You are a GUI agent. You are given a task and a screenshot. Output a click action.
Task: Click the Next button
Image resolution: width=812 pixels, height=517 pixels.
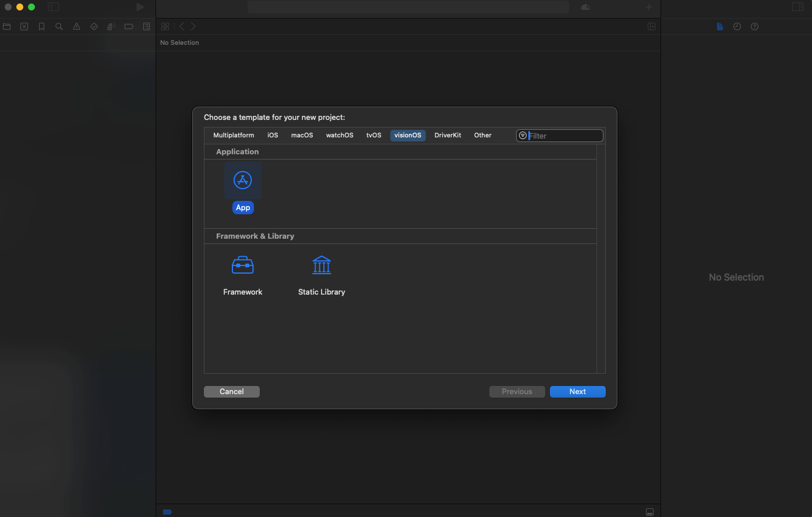[x=578, y=392]
